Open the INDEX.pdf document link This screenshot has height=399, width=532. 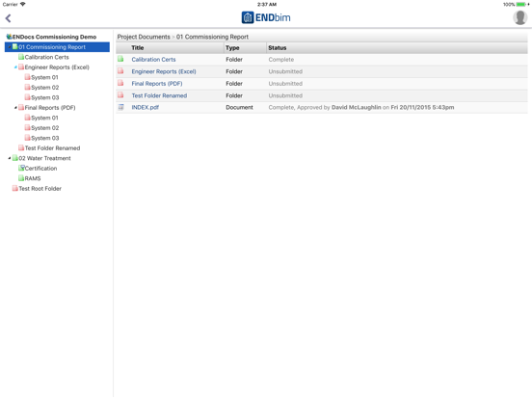[x=146, y=107]
